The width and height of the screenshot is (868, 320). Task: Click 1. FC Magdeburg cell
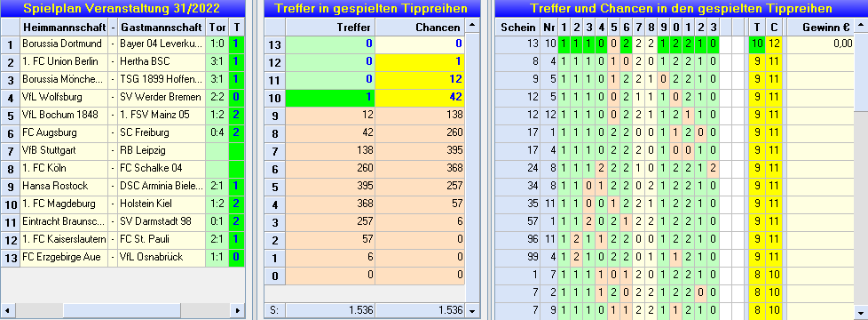pos(64,204)
